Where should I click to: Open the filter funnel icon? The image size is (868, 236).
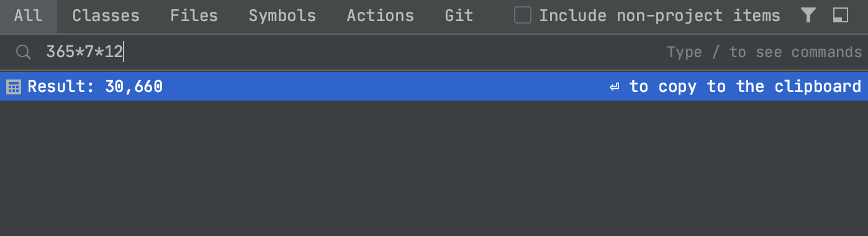click(808, 16)
